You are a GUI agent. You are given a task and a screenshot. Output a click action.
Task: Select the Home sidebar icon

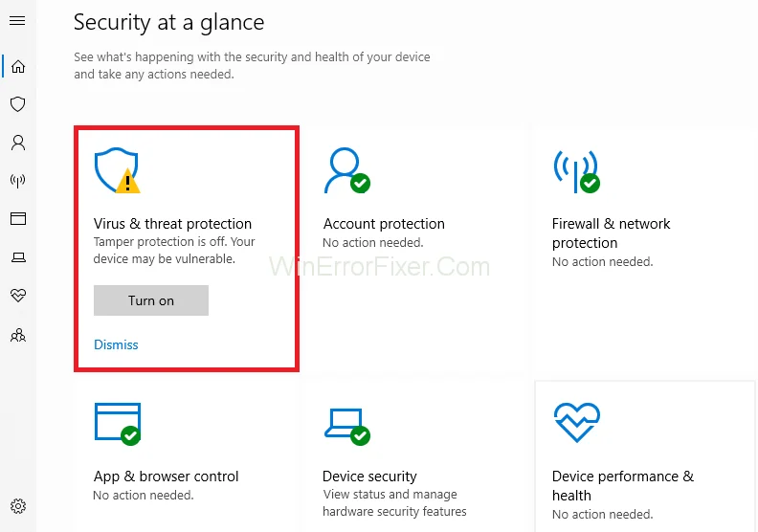click(17, 67)
